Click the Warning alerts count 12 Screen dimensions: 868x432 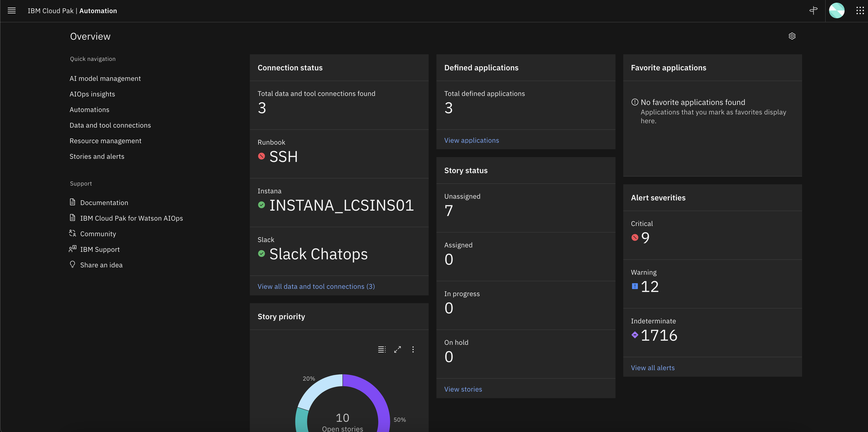coord(650,287)
